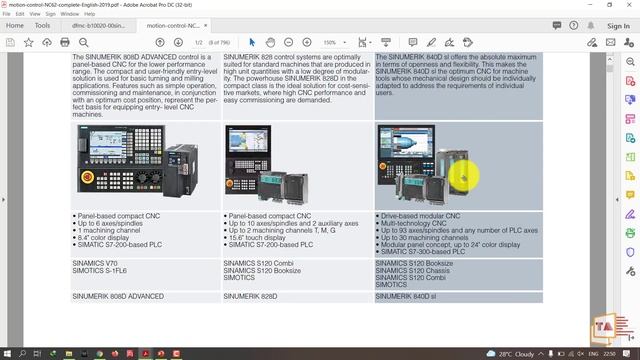
Task: Click the scrolling mode toolbar icon
Action: click(x=386, y=42)
